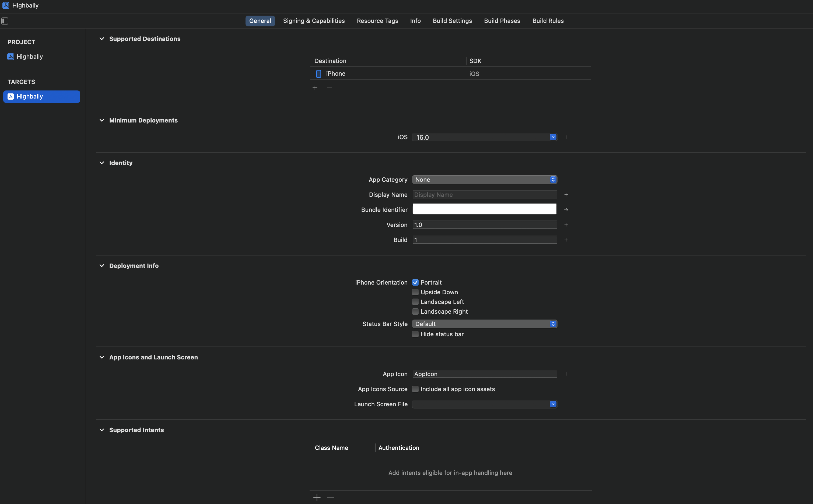Image resolution: width=813 pixels, height=504 pixels.
Task: Open the Build Rules tab
Action: coord(548,21)
